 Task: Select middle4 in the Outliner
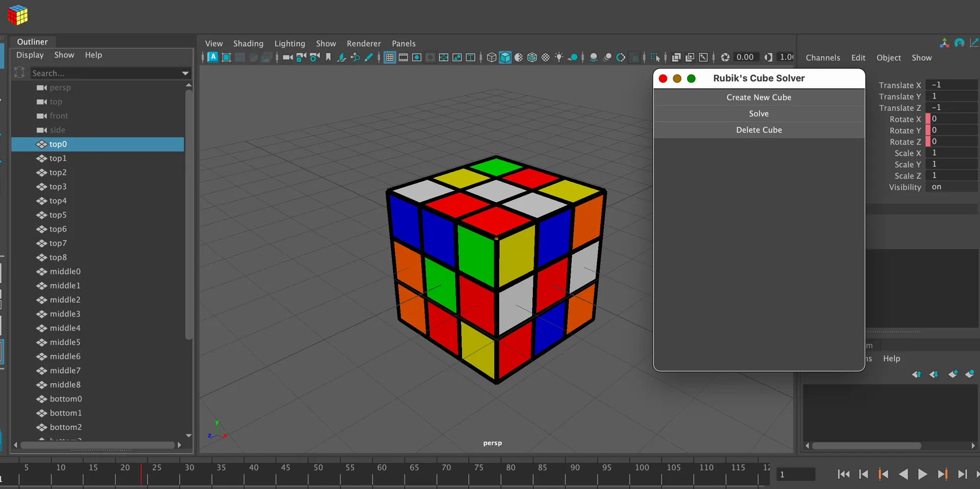[65, 328]
